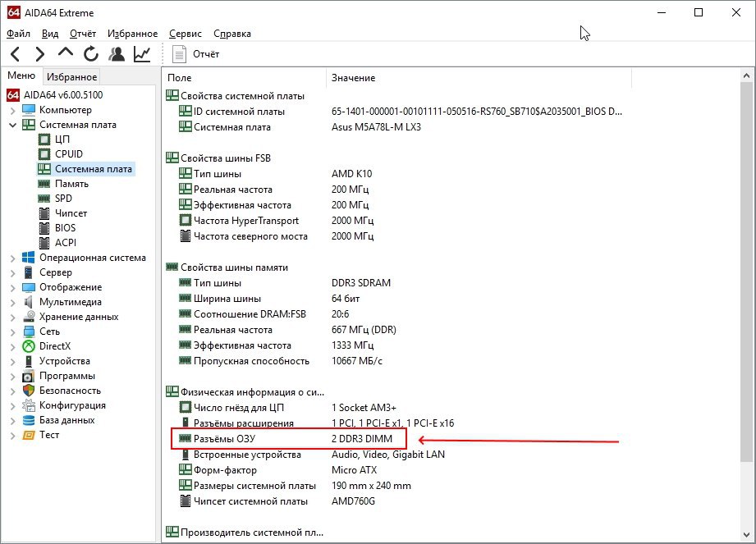Screen dimensions: 756x544
Task: Navigate up one level with the up arrow
Action: coord(65,53)
